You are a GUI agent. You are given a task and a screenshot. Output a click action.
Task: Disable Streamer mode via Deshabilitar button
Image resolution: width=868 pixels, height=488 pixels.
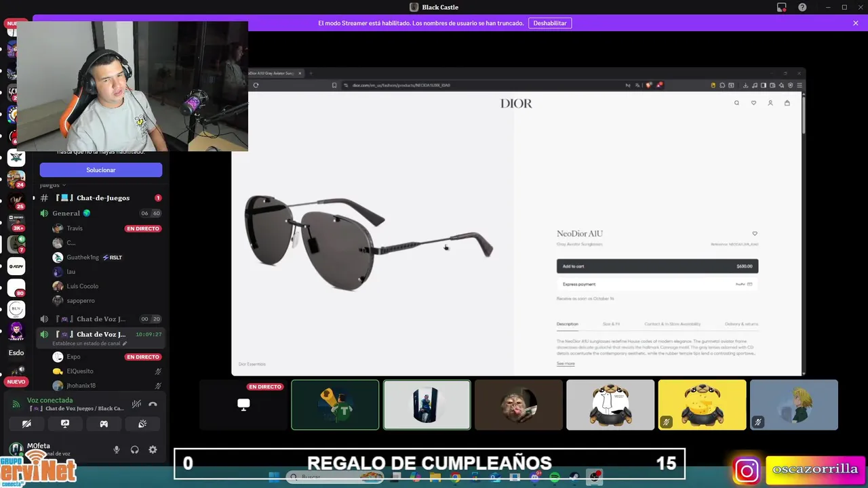pos(550,23)
